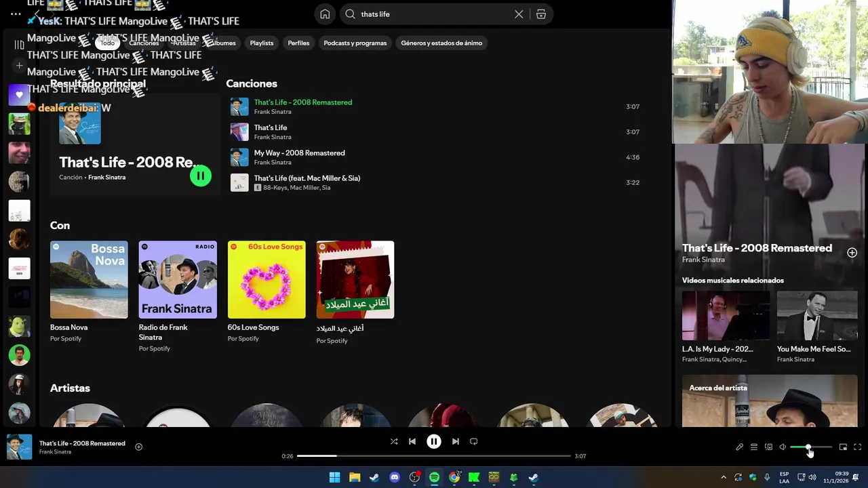The height and width of the screenshot is (488, 868).
Task: Clear the search field with X icon
Action: pyautogui.click(x=519, y=14)
